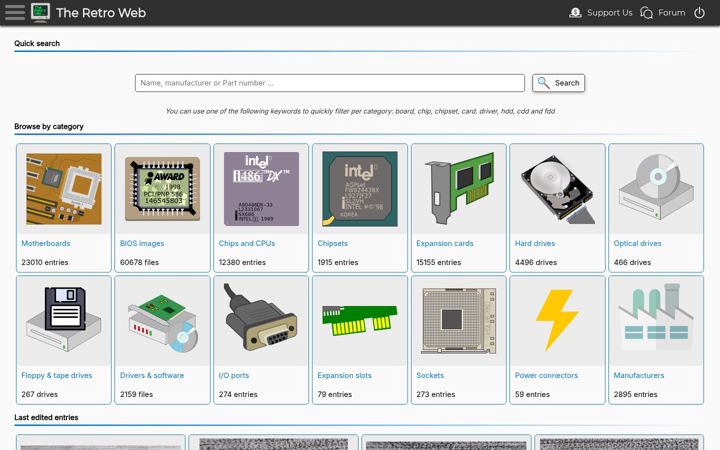Image resolution: width=720 pixels, height=450 pixels.
Task: Click the Intel chipset image
Action: (x=360, y=189)
